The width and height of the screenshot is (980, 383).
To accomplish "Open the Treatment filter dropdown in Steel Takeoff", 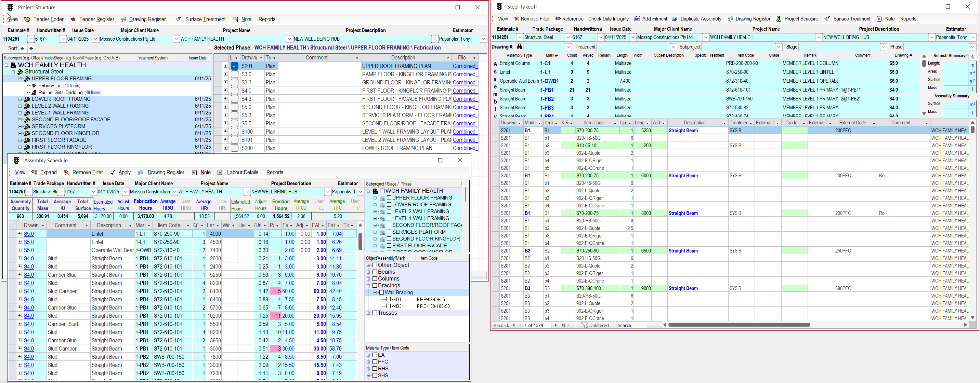I will pos(674,47).
